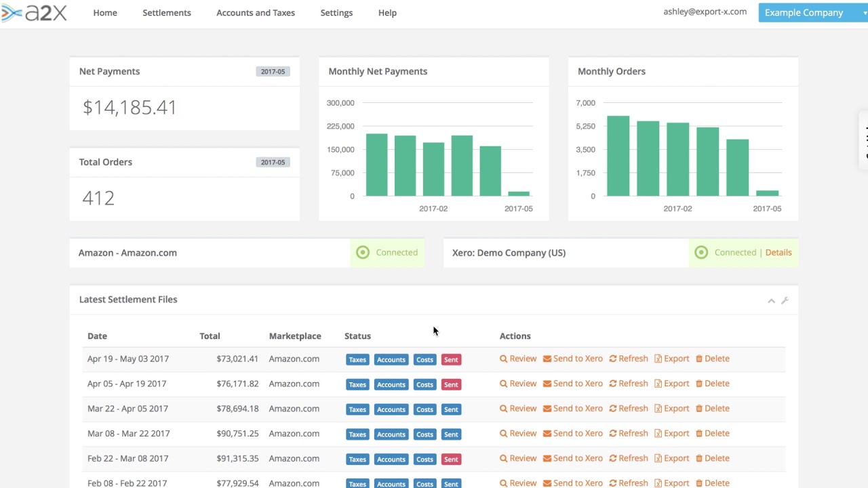This screenshot has height=488, width=868.
Task: Open the Settlements menu
Action: click(167, 13)
